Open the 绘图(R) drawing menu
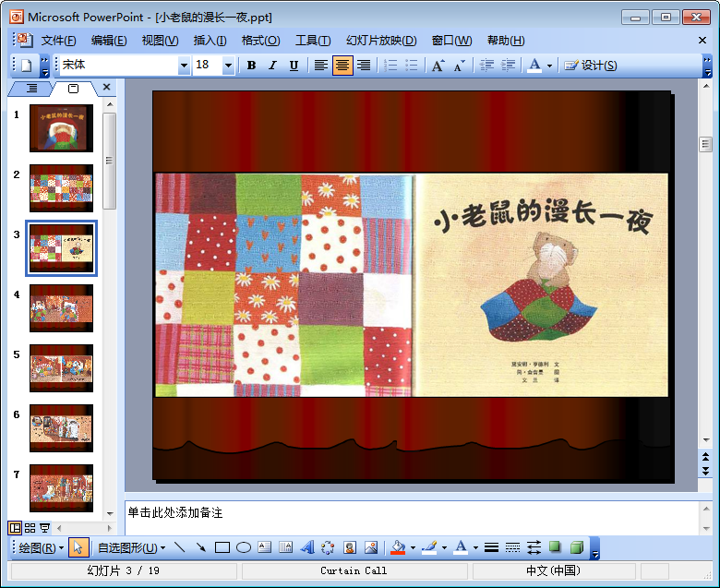 (x=41, y=547)
